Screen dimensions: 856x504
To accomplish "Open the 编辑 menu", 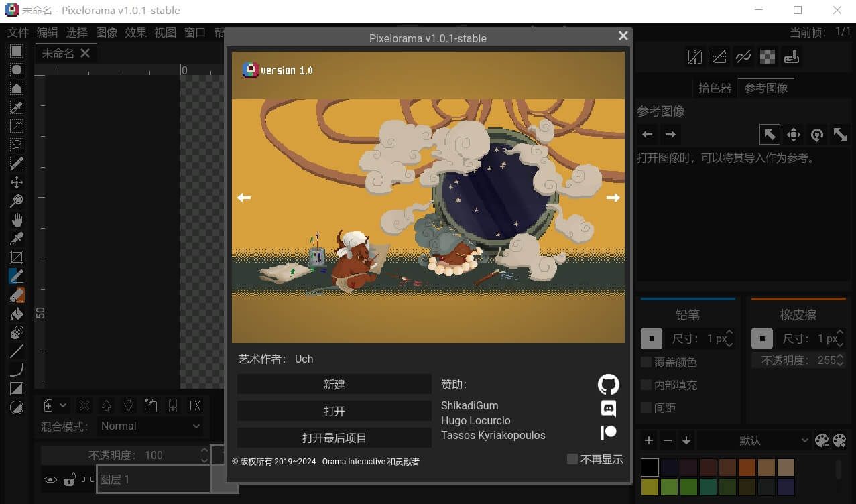I will point(47,32).
